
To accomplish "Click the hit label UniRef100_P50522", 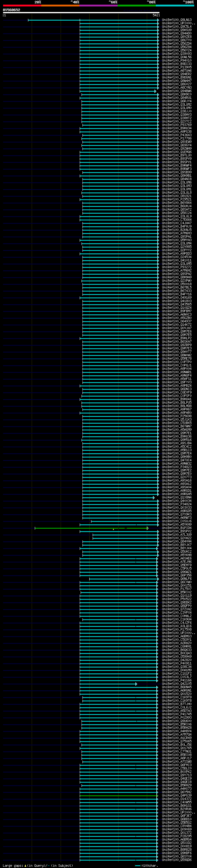I will pyautogui.click(x=177, y=599).
